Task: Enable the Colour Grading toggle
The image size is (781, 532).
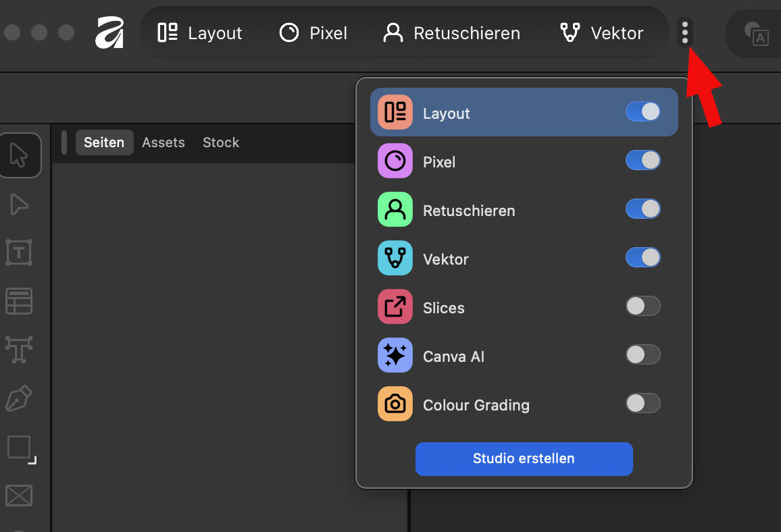Action: pyautogui.click(x=643, y=404)
